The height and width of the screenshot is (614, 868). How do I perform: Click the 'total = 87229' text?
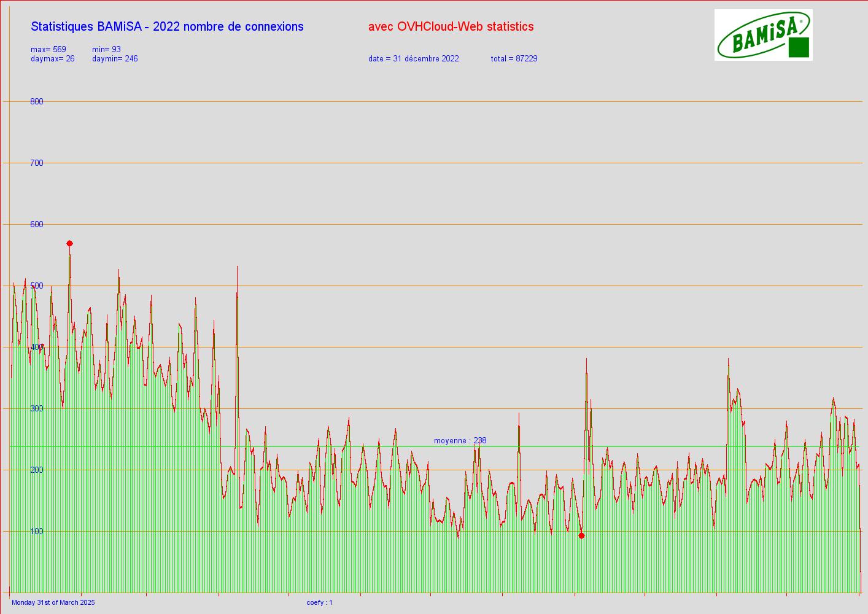pos(514,59)
